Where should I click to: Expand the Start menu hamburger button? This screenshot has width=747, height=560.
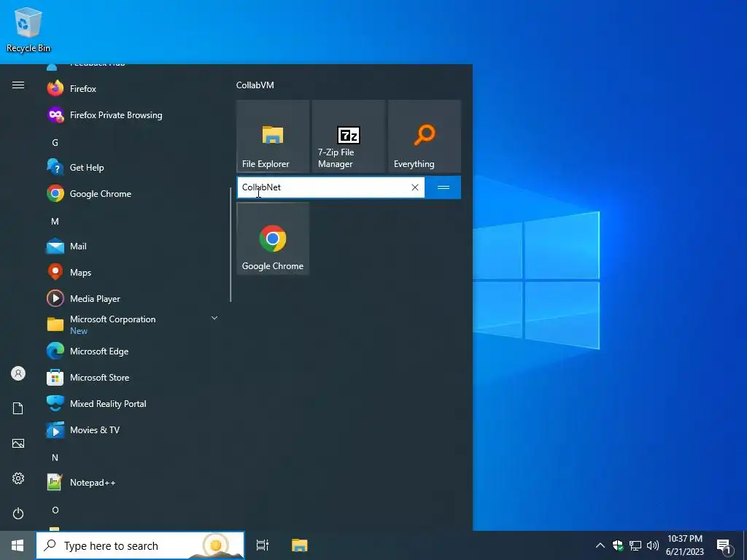coord(18,85)
